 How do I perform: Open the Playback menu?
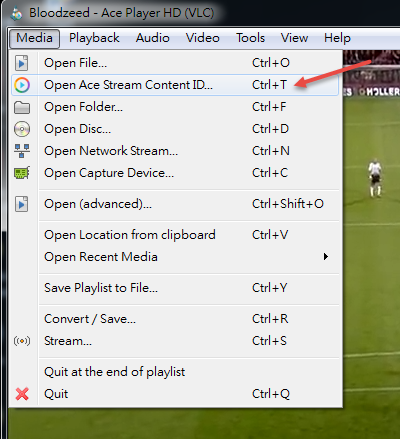94,38
